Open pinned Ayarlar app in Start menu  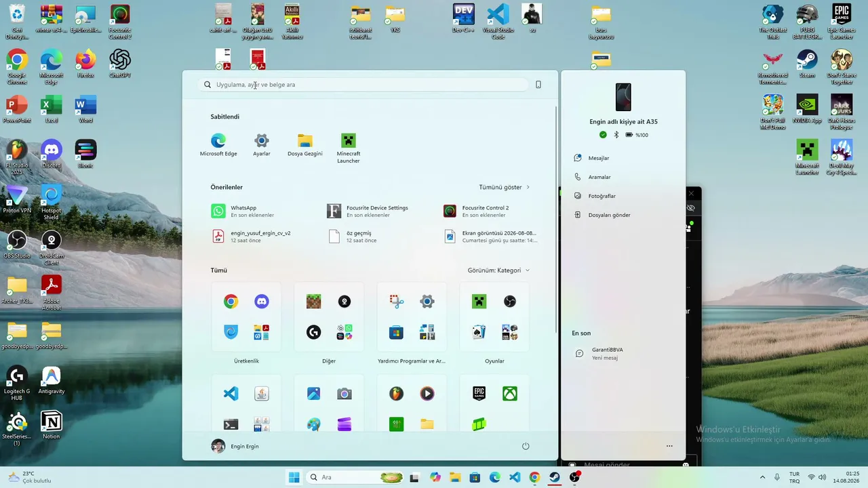pyautogui.click(x=262, y=145)
